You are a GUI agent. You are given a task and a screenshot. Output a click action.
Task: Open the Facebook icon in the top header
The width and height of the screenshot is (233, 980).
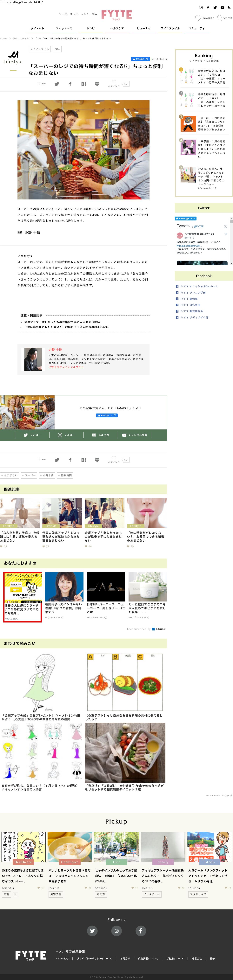tap(208, 8)
